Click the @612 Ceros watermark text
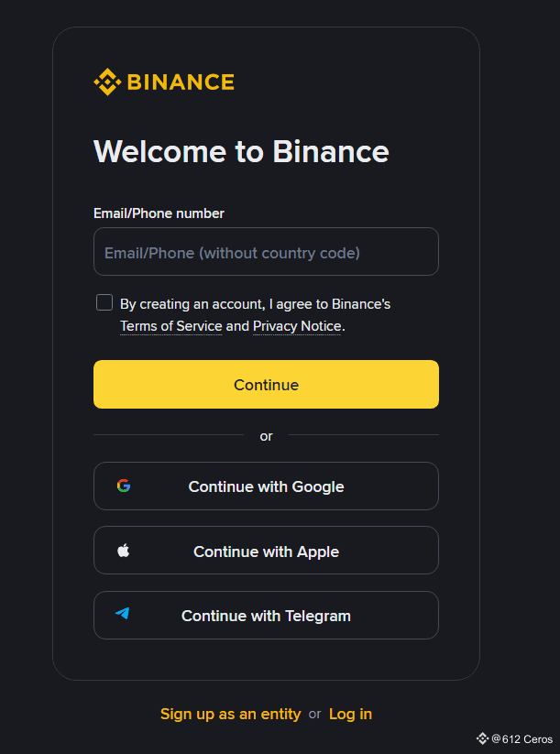Viewport: 560px width, 754px height. pos(522,739)
